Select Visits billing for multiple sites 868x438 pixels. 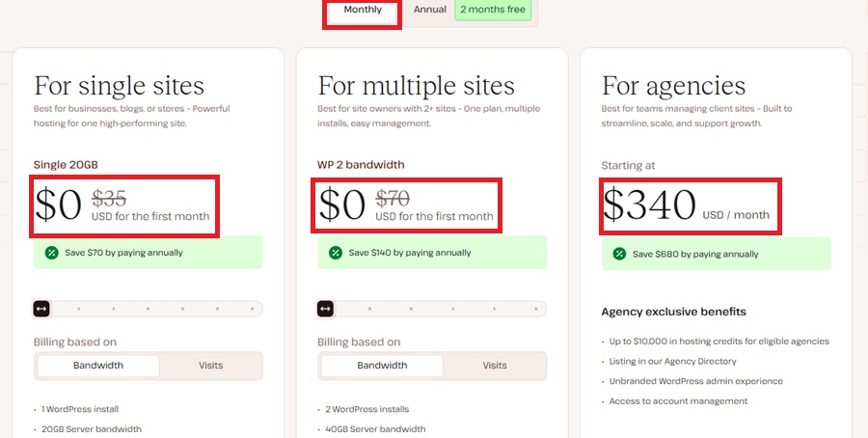click(495, 366)
